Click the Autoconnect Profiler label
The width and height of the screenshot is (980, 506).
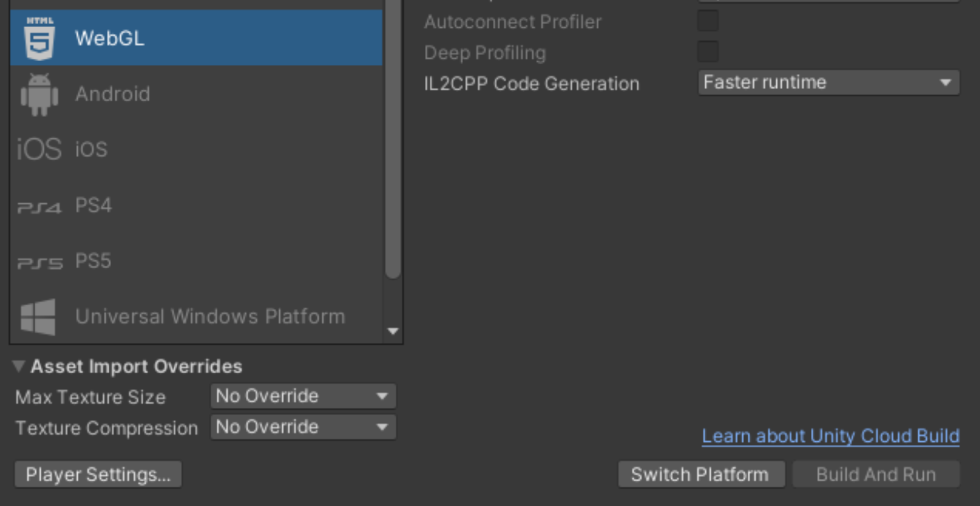[513, 22]
